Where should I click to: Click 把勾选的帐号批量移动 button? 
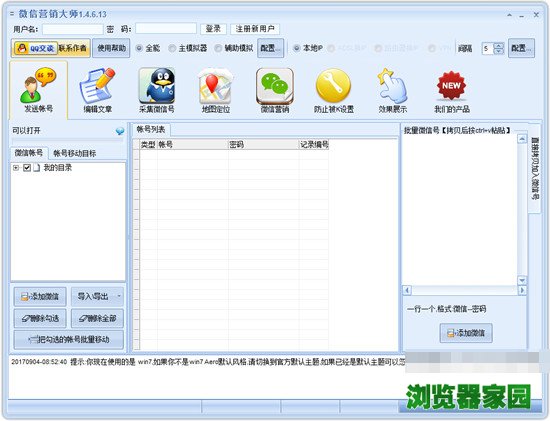coord(69,339)
